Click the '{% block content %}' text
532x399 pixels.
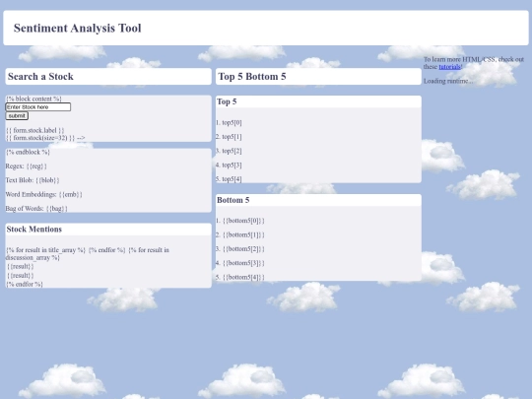[x=33, y=99]
